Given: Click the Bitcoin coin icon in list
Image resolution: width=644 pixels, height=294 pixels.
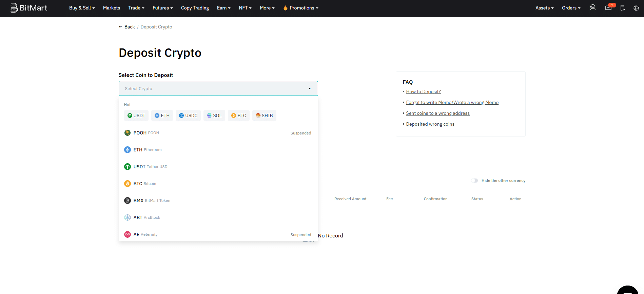Looking at the screenshot, I should pos(128,184).
